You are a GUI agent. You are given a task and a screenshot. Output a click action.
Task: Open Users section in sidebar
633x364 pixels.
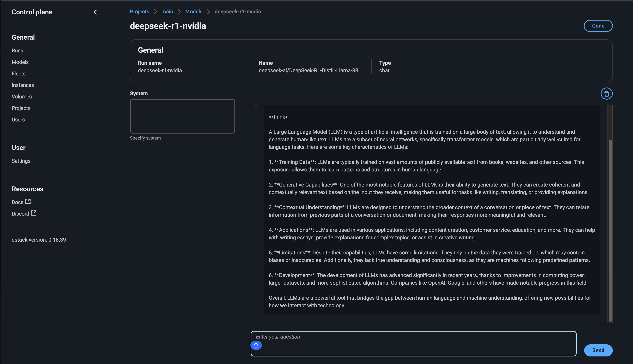(18, 119)
